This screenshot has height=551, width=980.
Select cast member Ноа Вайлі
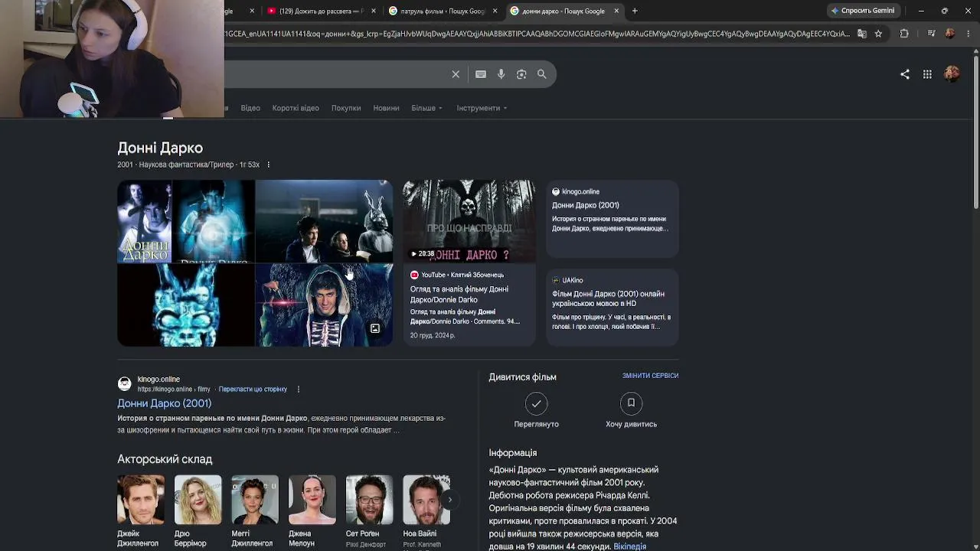426,511
